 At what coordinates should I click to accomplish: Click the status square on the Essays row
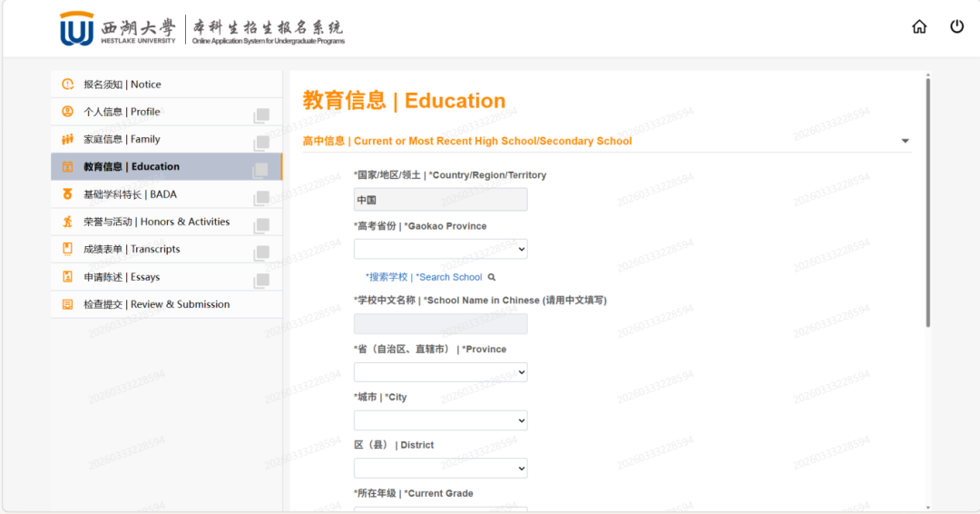(x=261, y=280)
